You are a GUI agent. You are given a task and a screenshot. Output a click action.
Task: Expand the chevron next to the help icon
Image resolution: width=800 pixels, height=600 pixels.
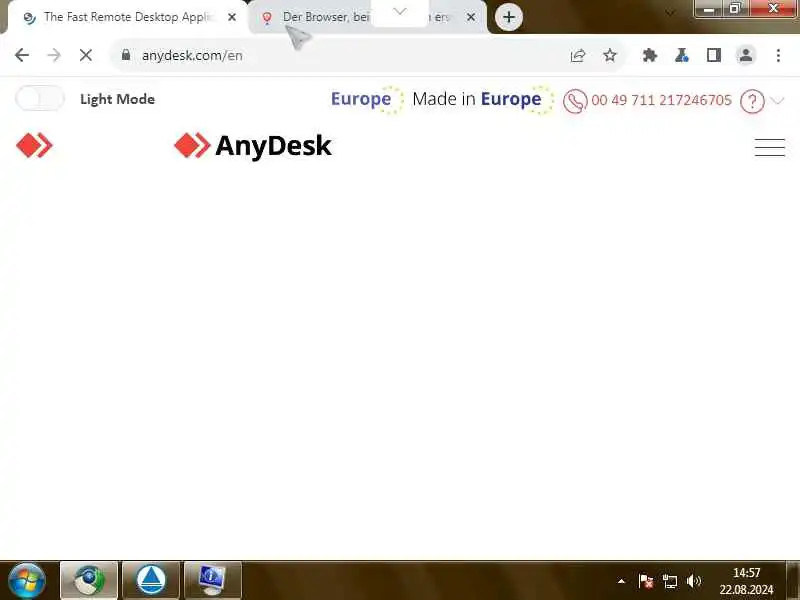tap(777, 101)
